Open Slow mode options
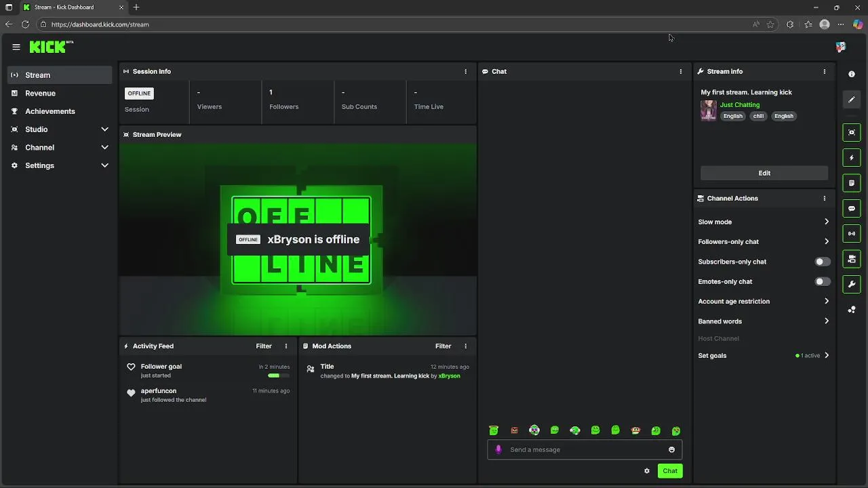This screenshot has width=868, height=488. pyautogui.click(x=764, y=222)
